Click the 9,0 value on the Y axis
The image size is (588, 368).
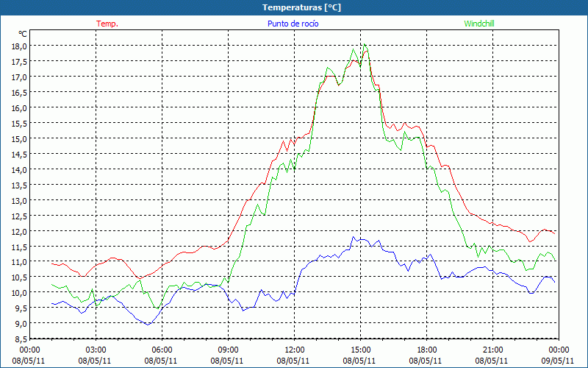(21, 323)
